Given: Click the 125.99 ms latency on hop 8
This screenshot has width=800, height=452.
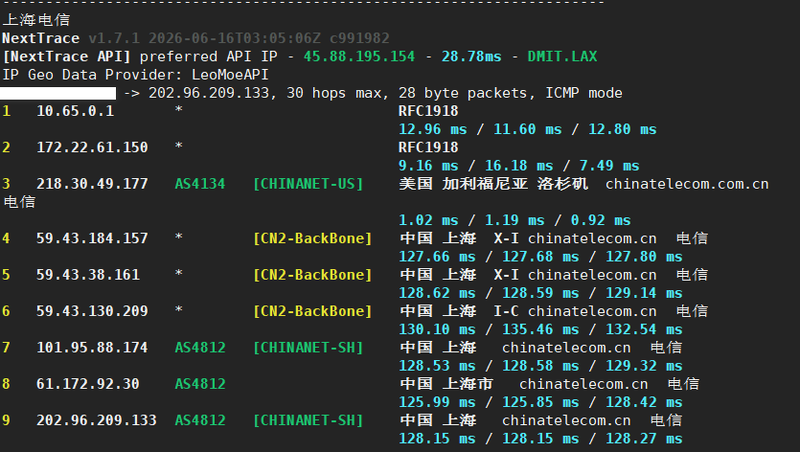Looking at the screenshot, I should coord(437,402).
